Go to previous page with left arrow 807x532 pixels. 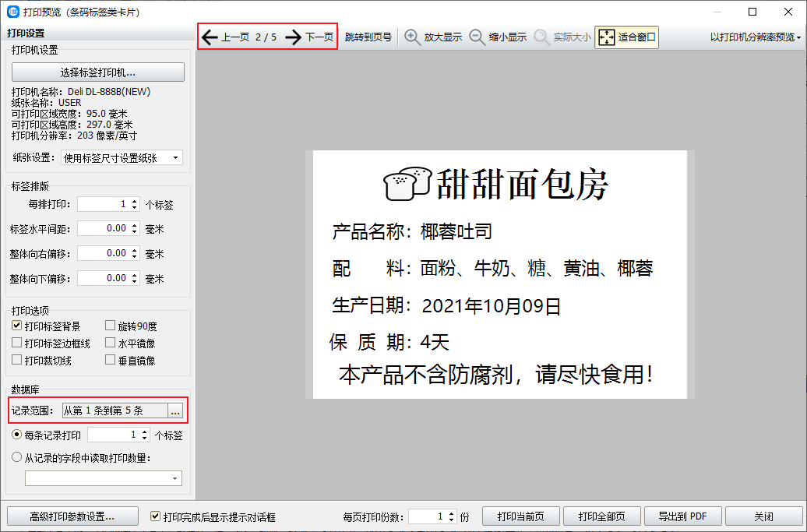[x=210, y=37]
